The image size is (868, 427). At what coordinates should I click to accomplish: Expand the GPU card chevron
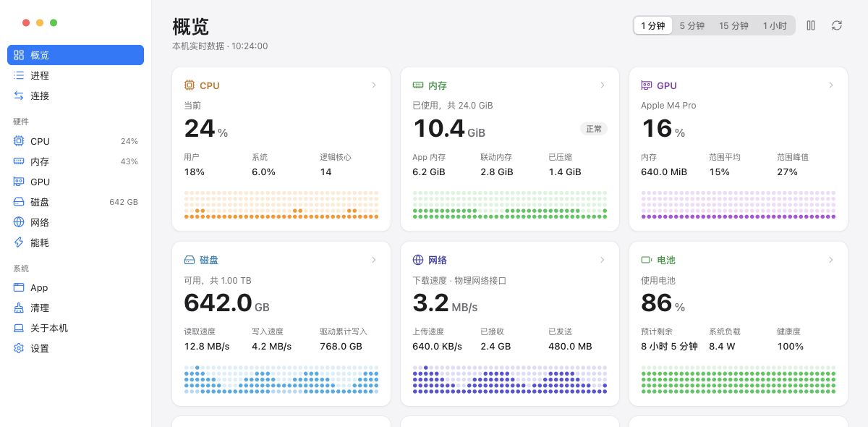tap(831, 85)
